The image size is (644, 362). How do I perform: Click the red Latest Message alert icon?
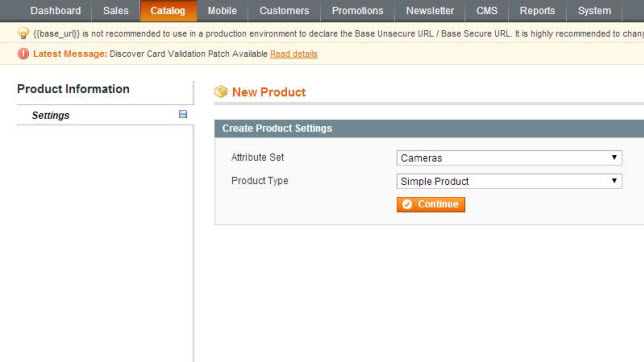pos(23,53)
